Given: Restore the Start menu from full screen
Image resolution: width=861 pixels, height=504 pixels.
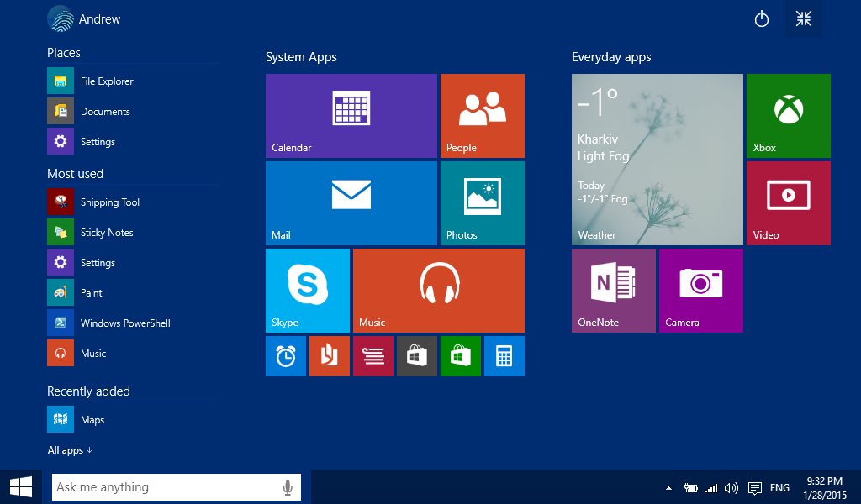Looking at the screenshot, I should (x=804, y=18).
